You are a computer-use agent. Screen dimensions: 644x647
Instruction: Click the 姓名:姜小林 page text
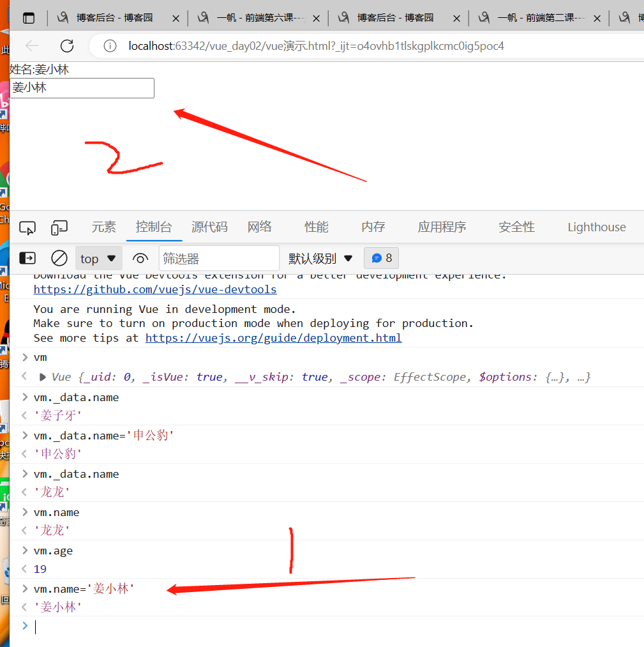pos(39,70)
